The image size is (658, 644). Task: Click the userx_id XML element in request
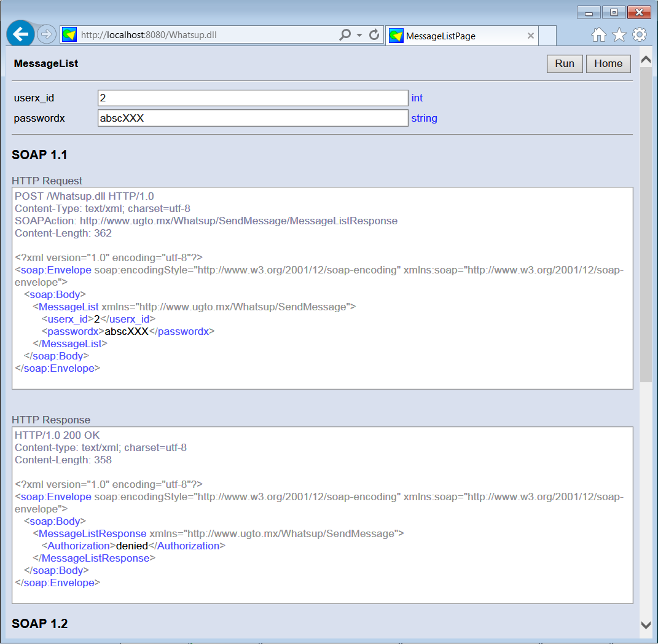(x=99, y=319)
